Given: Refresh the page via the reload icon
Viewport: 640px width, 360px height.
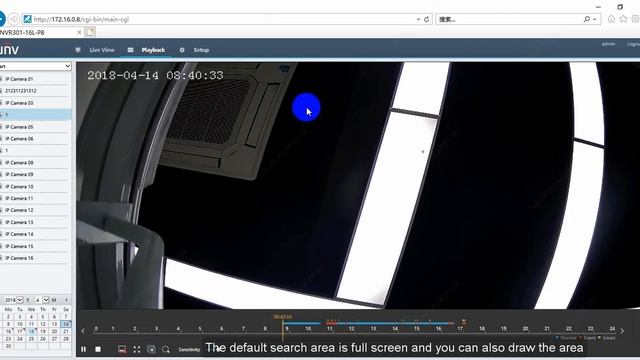Looking at the screenshot, I should click(x=427, y=19).
